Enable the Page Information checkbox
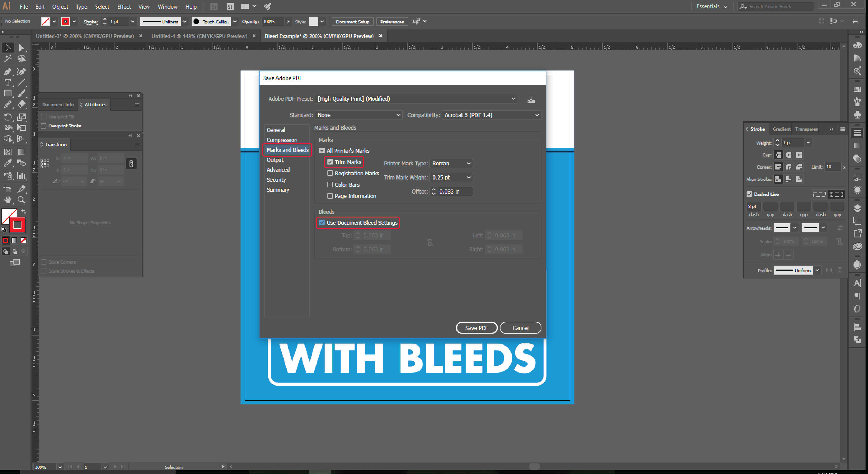This screenshot has width=868, height=474. coord(330,196)
